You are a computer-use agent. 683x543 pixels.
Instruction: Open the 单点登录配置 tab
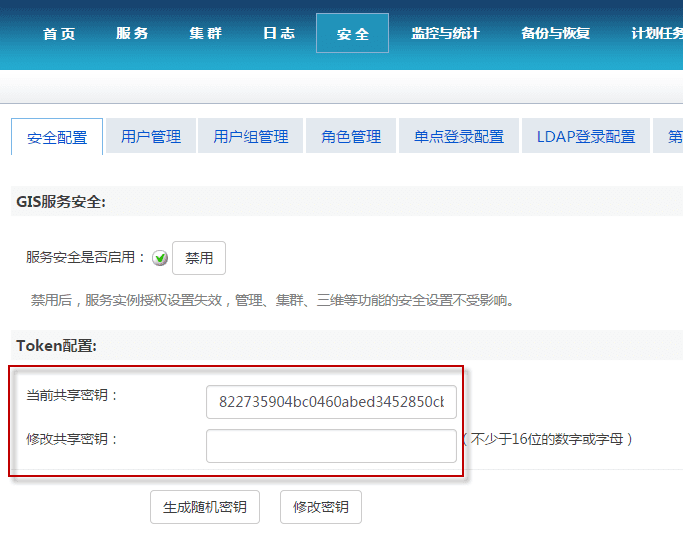(x=459, y=136)
